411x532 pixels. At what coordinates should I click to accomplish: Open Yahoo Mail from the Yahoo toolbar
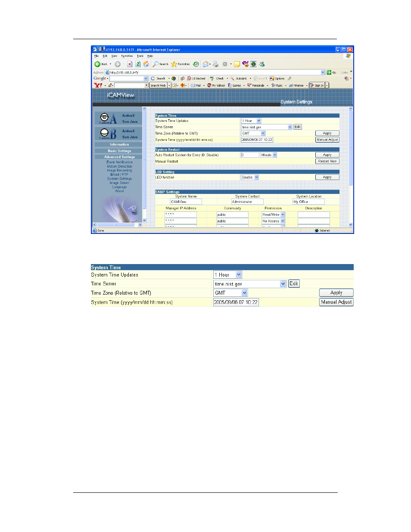pos(196,85)
